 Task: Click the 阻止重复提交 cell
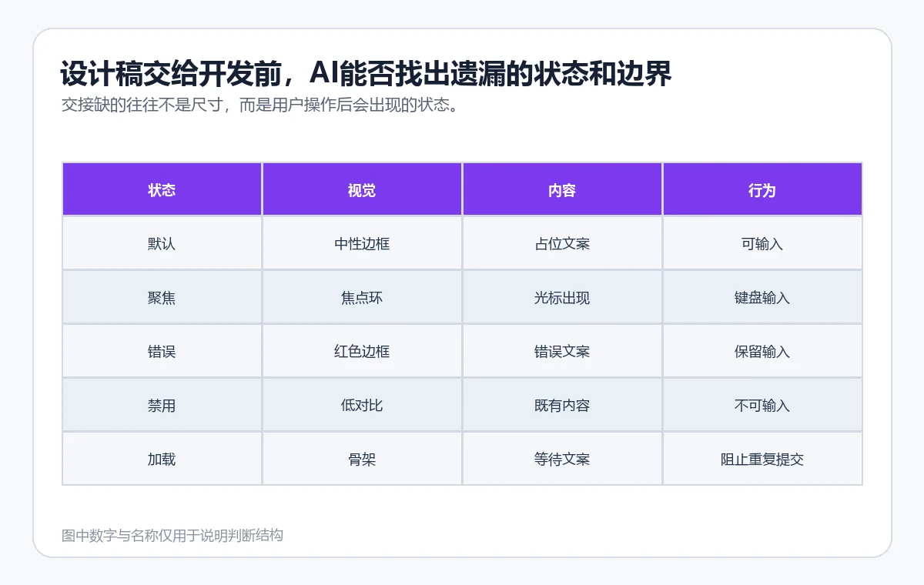click(762, 459)
